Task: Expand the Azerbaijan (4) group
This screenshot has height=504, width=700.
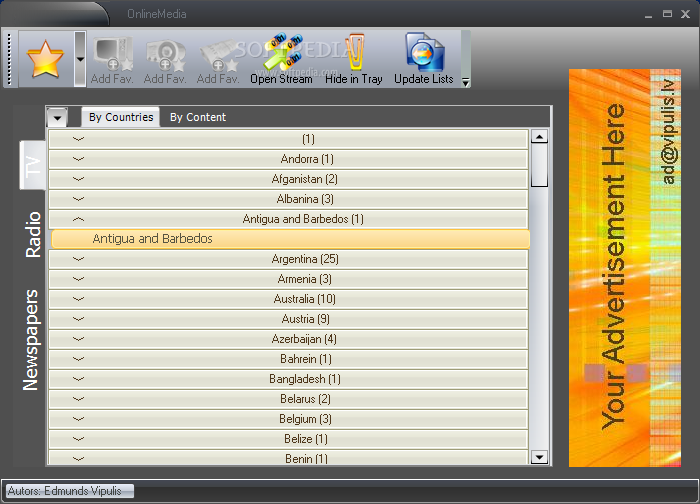Action: click(288, 339)
